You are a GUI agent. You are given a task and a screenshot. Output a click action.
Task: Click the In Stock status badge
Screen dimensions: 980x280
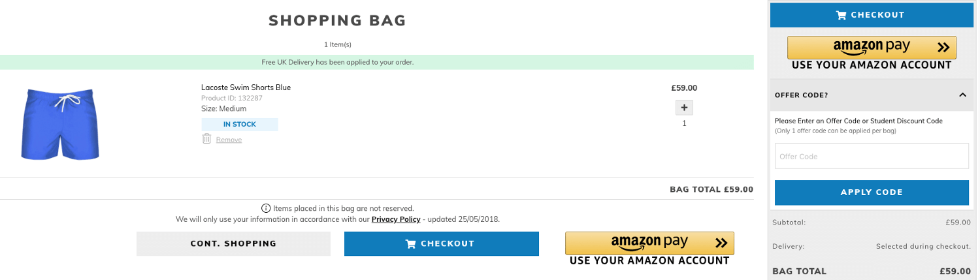[x=240, y=125]
